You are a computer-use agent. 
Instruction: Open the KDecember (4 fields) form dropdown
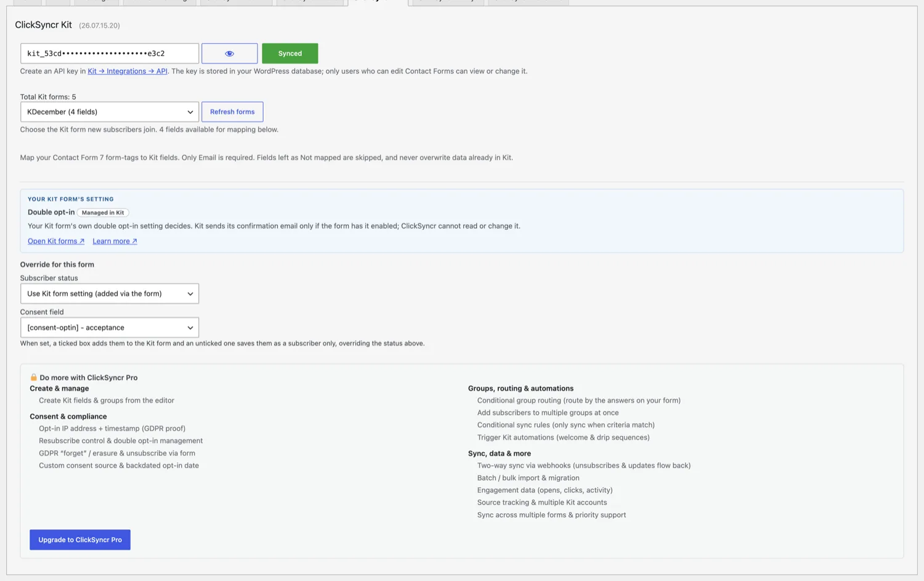pos(110,112)
